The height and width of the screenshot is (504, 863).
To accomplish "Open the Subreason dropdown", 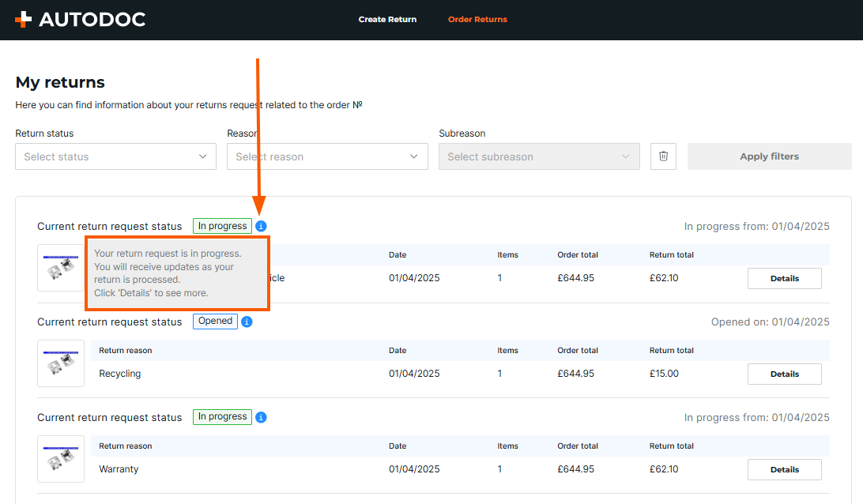I will click(539, 156).
